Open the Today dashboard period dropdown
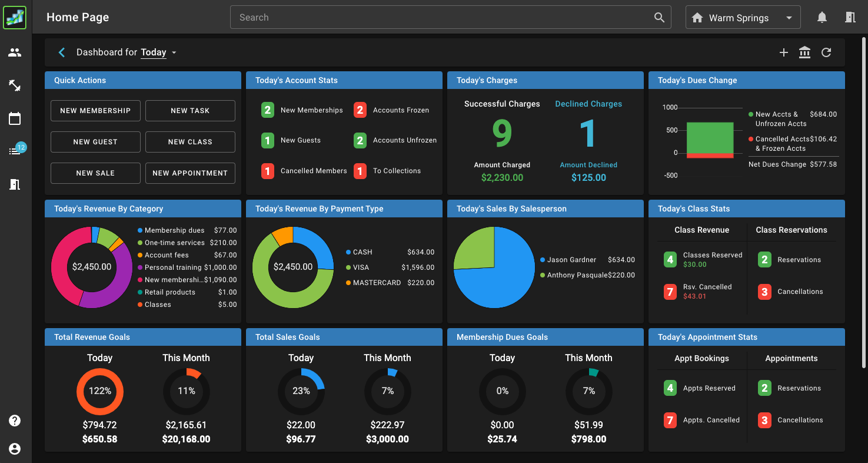This screenshot has height=463, width=868. (158, 52)
